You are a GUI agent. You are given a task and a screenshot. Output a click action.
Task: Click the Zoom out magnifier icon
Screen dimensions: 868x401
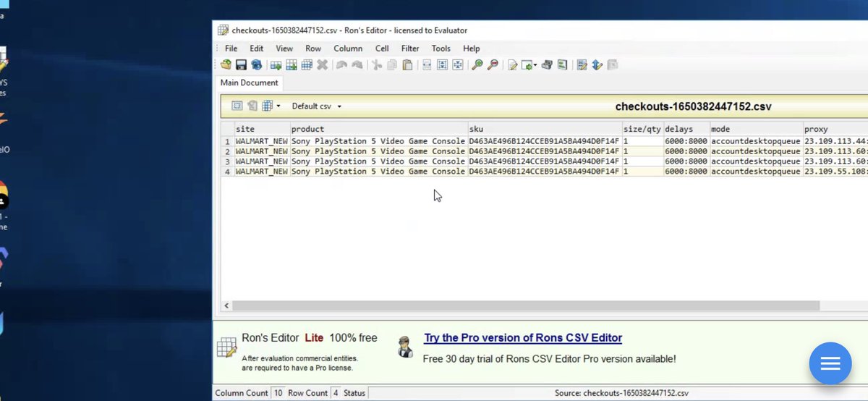493,64
